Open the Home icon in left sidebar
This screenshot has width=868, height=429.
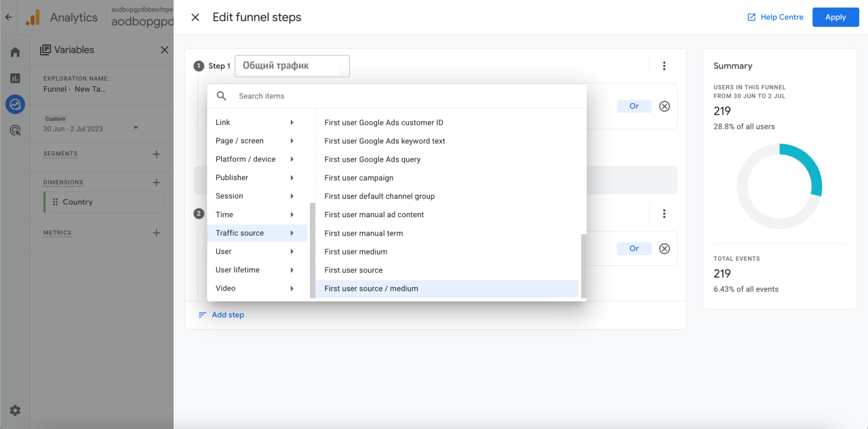coord(15,52)
